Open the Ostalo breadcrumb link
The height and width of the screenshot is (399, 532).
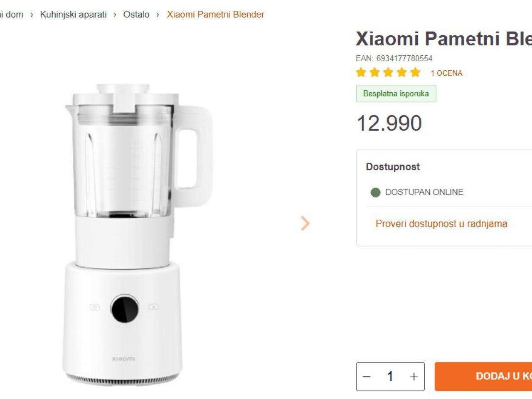pyautogui.click(x=136, y=15)
